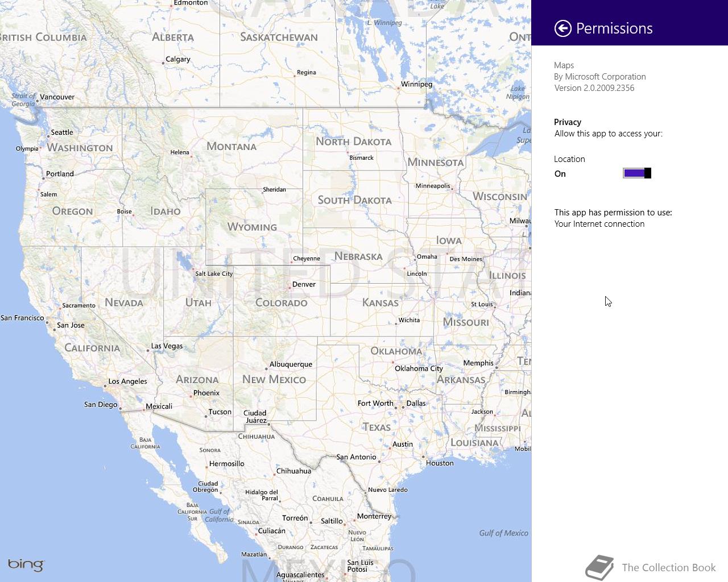The height and width of the screenshot is (582, 728).
Task: Select the Omaha city marker
Action: (x=415, y=259)
